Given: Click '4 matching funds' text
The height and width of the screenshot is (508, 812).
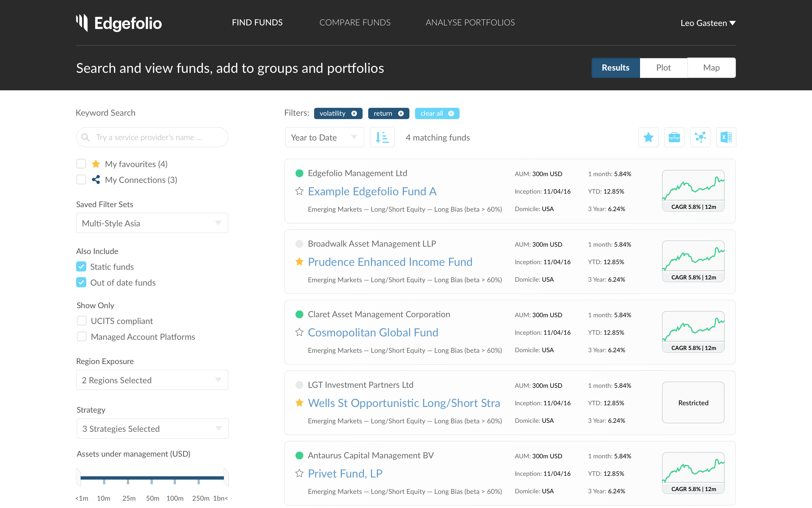Looking at the screenshot, I should [438, 138].
